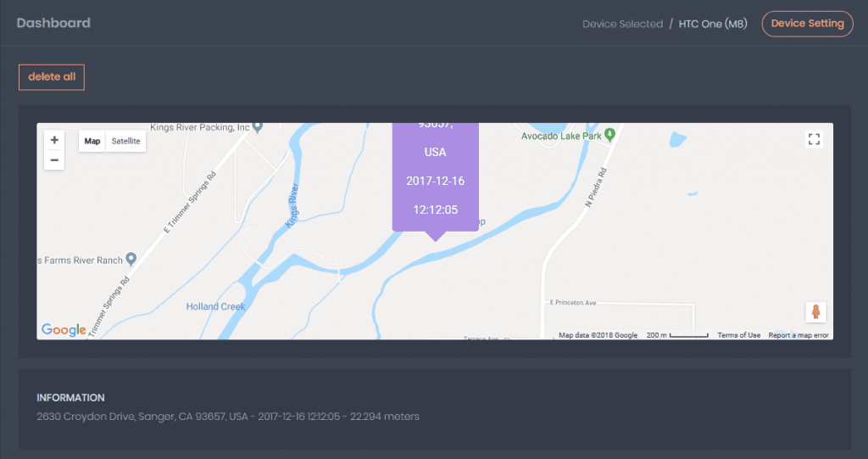Click the Google logo on the map
Viewport: 868px width, 459px height.
pos(64,329)
